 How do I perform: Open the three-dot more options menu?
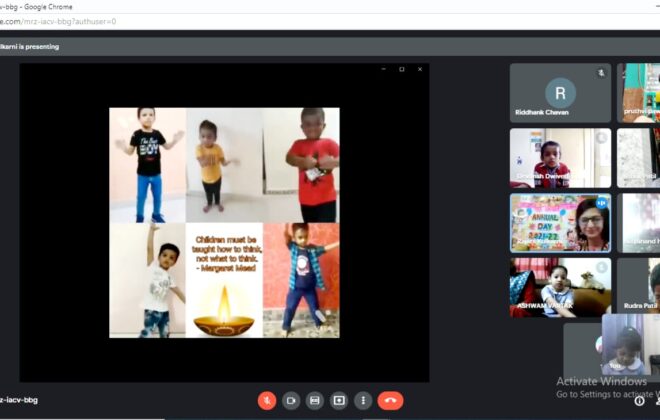(x=363, y=400)
